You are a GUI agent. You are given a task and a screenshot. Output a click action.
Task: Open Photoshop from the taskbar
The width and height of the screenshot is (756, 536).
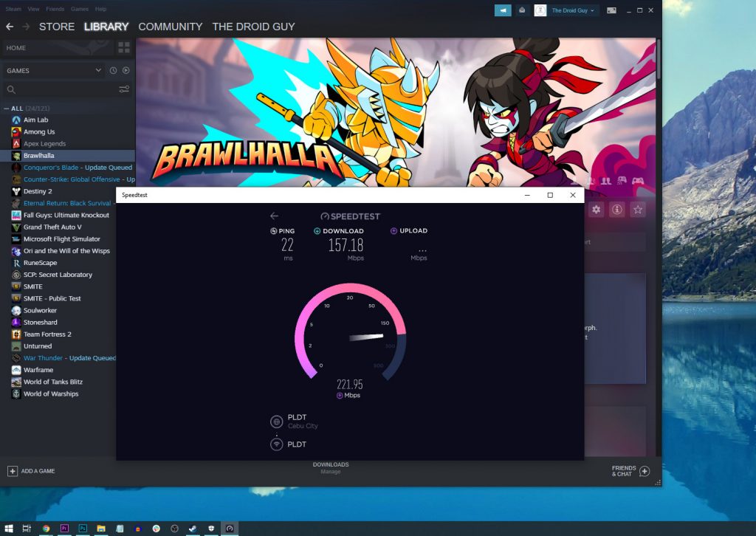point(83,529)
